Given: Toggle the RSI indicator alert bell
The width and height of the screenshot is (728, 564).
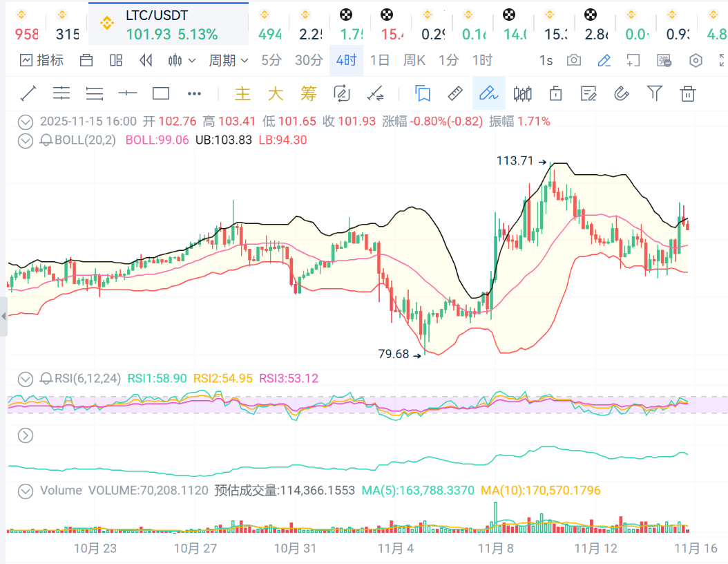Looking at the screenshot, I should point(46,379).
